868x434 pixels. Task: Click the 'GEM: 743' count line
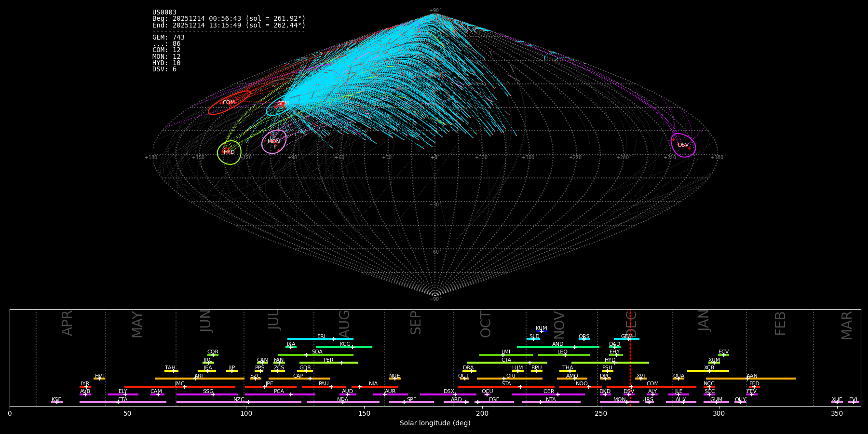(168, 38)
